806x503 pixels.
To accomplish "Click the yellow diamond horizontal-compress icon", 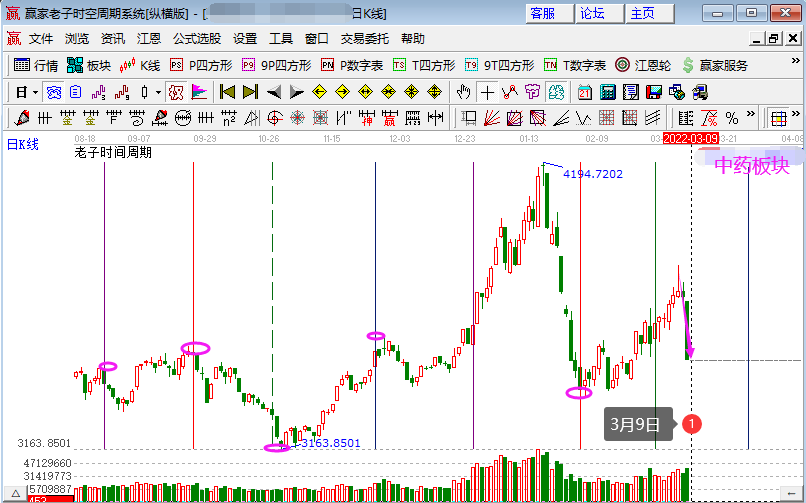I will point(389,92).
